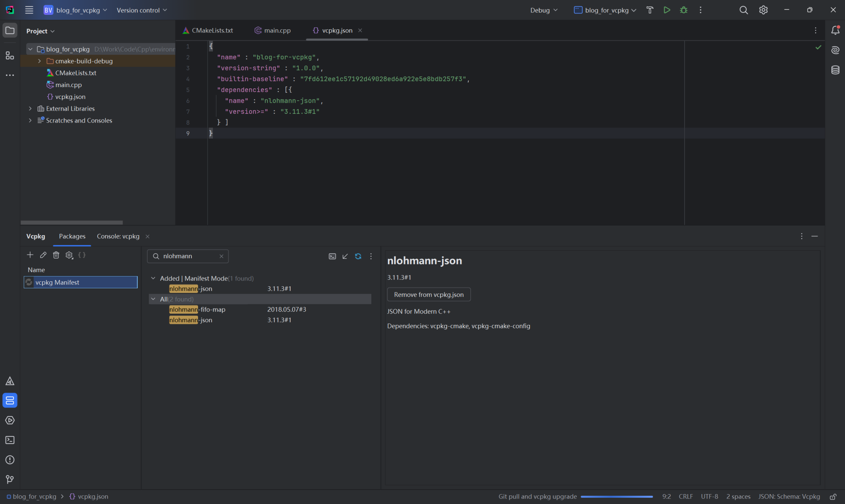Viewport: 845px width, 504px height.
Task: Collapse the Added Manifest Mode section
Action: pos(153,278)
